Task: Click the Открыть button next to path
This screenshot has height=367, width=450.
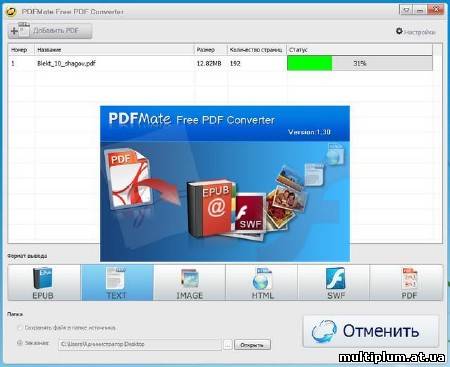Action: click(252, 345)
